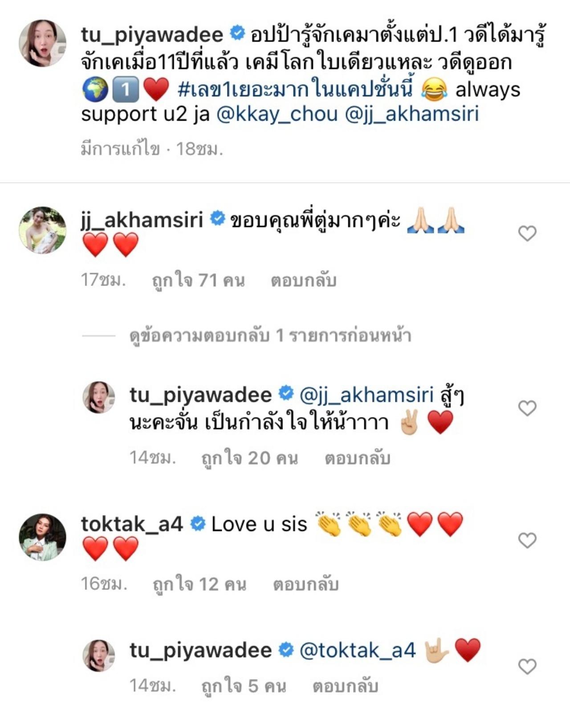Open the @toktak_a4 mention in the reply
Screen dimensions: 570x728
tap(358, 650)
